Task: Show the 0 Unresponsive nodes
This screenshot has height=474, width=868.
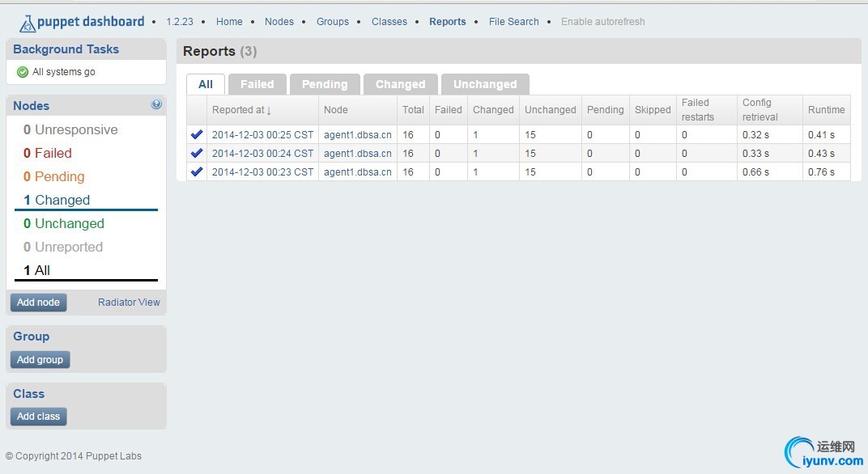Action: (x=70, y=129)
